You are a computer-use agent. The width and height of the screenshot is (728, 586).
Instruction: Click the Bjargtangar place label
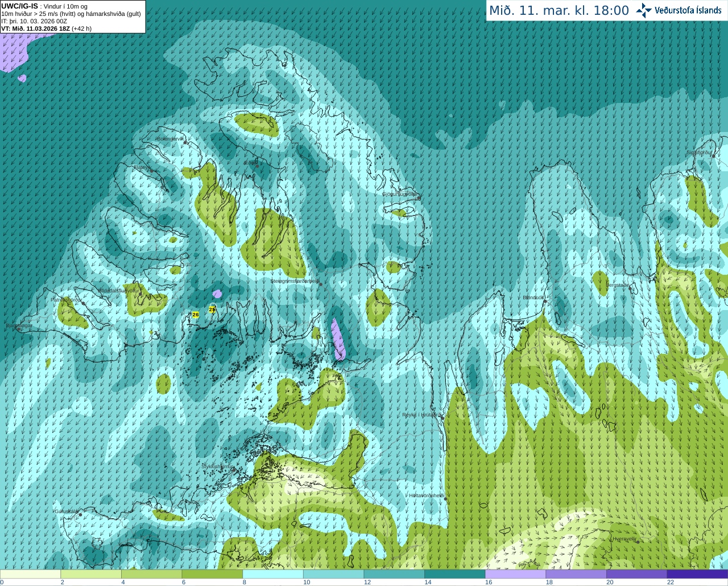click(19, 326)
